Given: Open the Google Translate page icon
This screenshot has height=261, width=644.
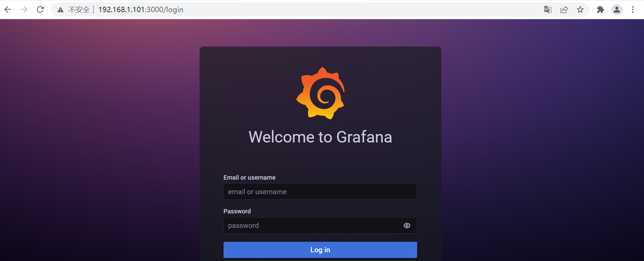Looking at the screenshot, I should (x=548, y=9).
